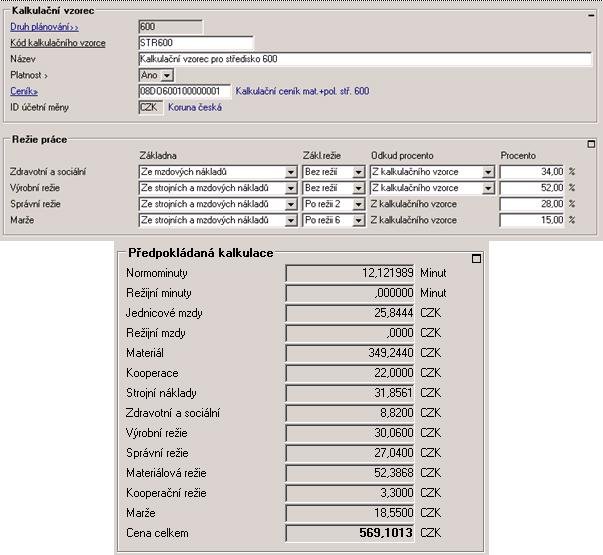Maximize the Režie práce panel
Image resolution: width=603 pixels, height=555 pixels.
click(591, 144)
